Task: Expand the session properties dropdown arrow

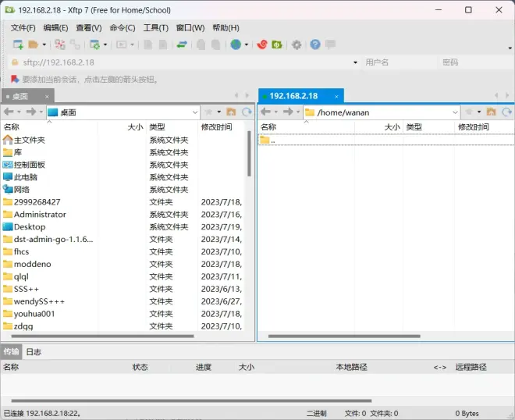Action: coord(105,44)
